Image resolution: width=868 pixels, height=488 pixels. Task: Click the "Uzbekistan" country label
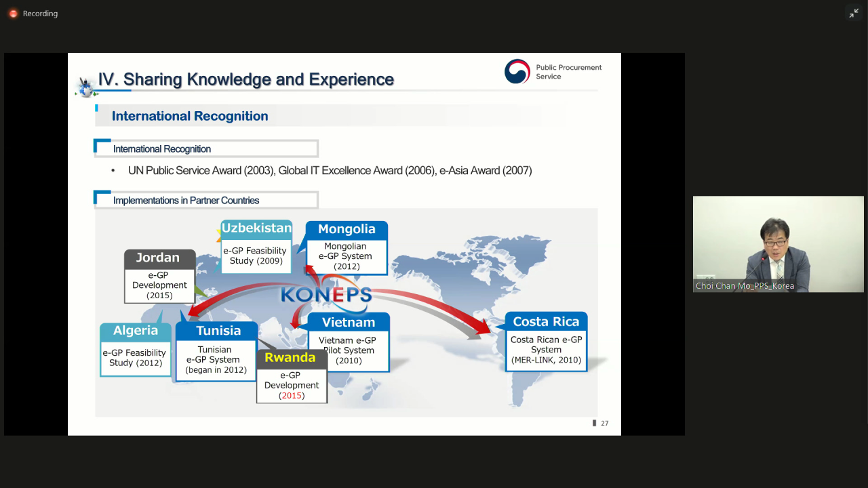[256, 228]
